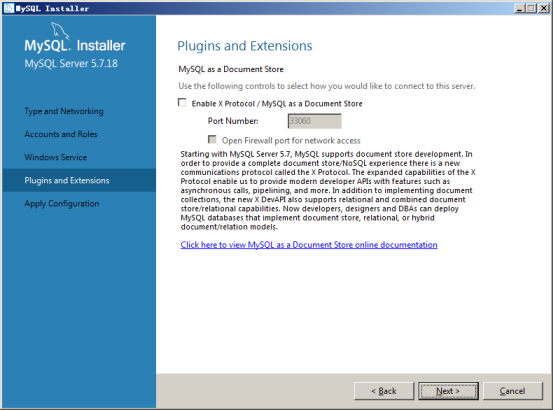Go back with the Back button
The width and height of the screenshot is (553, 411).
click(x=384, y=391)
